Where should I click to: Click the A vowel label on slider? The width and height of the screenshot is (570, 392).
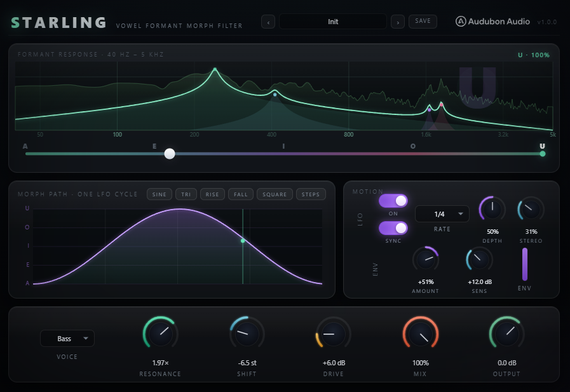tap(25, 146)
